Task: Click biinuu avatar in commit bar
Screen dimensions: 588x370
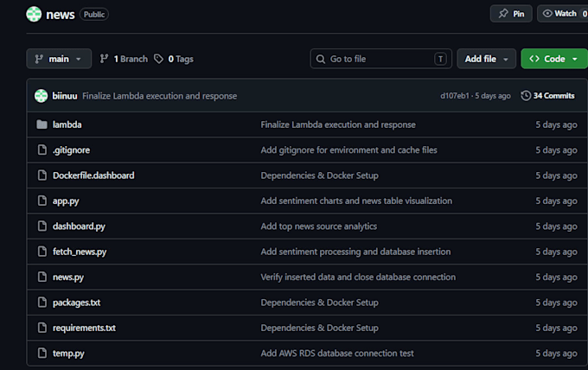Action: 42,96
